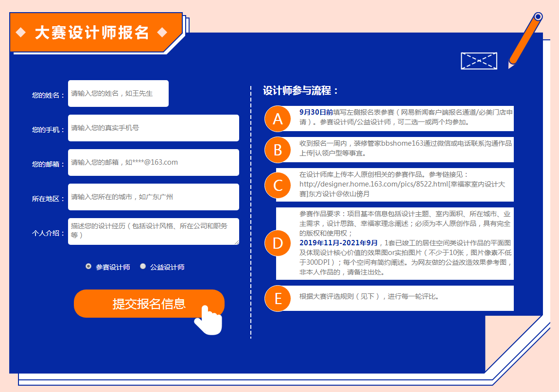The width and height of the screenshot is (559, 392).
Task: Click the circular E step badge
Action: point(278,298)
